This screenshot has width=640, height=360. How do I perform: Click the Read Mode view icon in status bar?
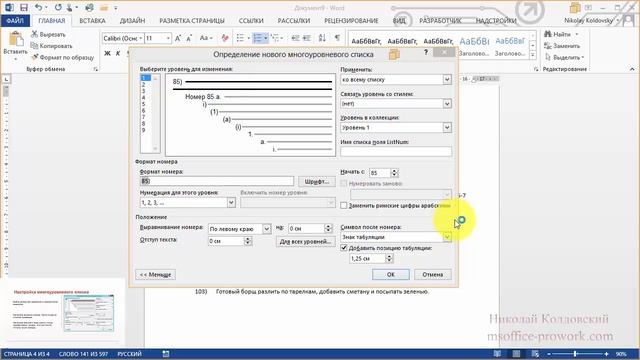(497, 354)
